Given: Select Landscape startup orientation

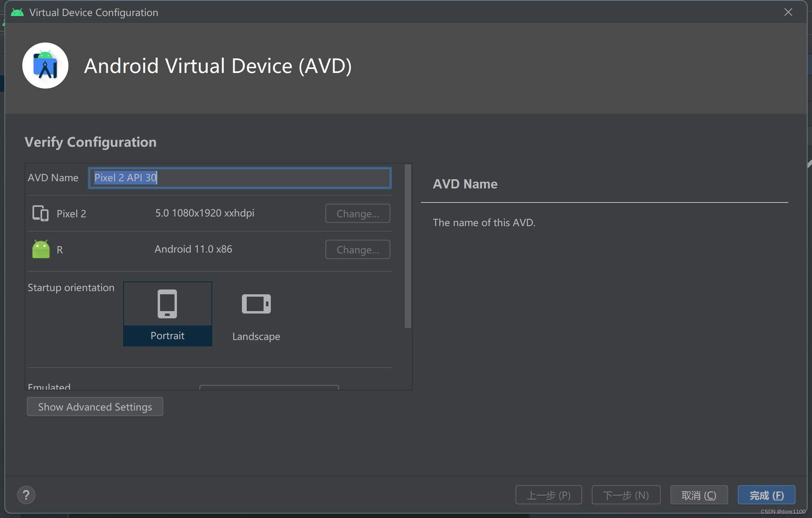Looking at the screenshot, I should click(x=256, y=336).
